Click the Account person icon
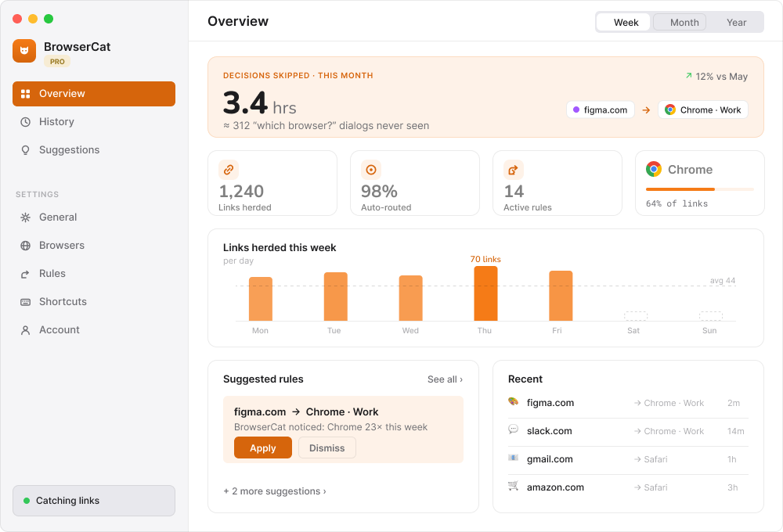The height and width of the screenshot is (532, 783). coord(26,330)
